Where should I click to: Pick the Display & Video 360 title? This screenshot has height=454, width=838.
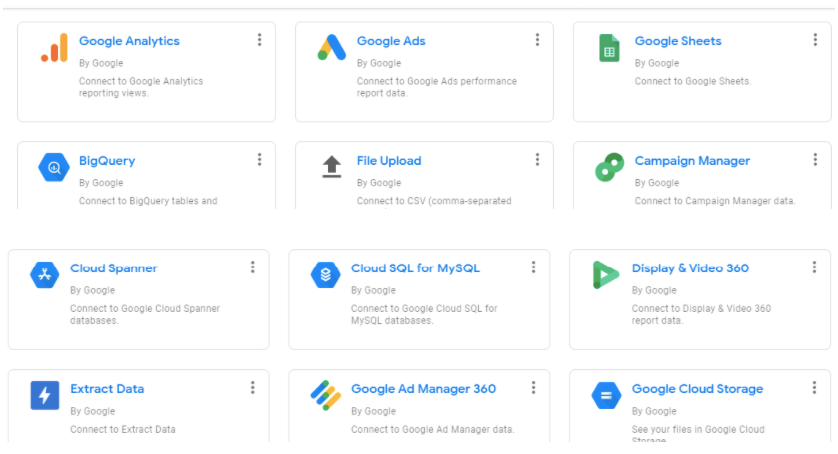(x=690, y=268)
